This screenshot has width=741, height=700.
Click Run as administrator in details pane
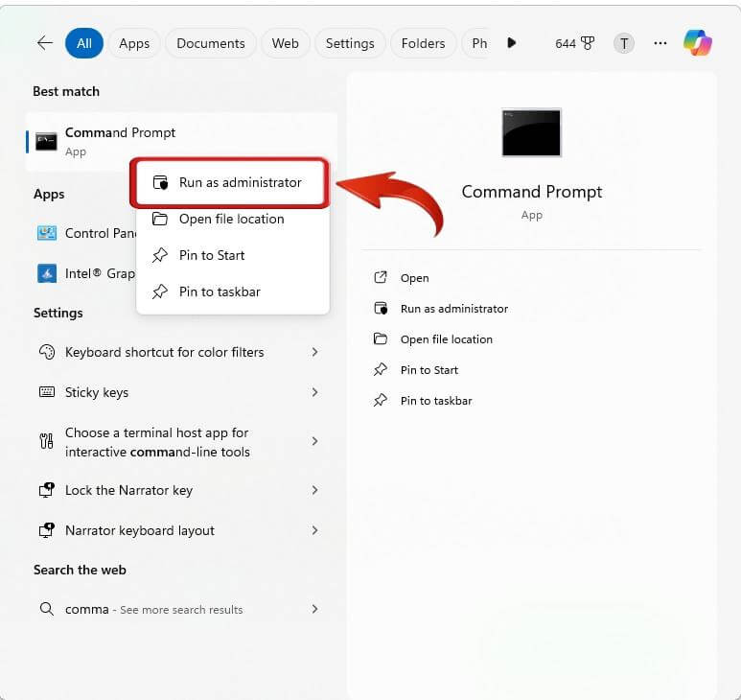454,309
